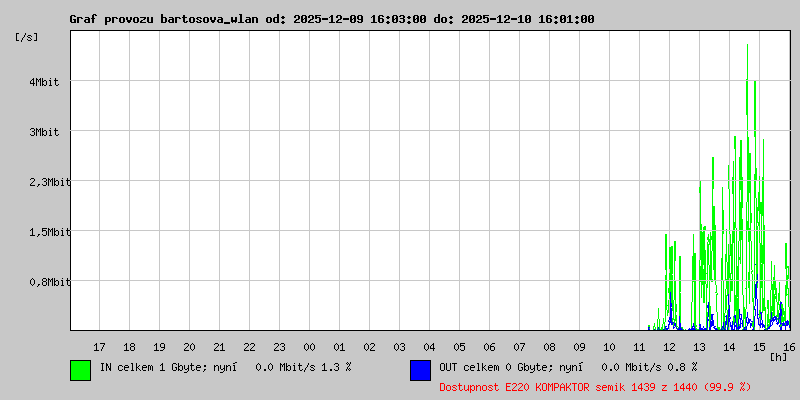This screenshot has height=400, width=800.
Task: Click hour label 12 on x-axis
Action: point(669,347)
